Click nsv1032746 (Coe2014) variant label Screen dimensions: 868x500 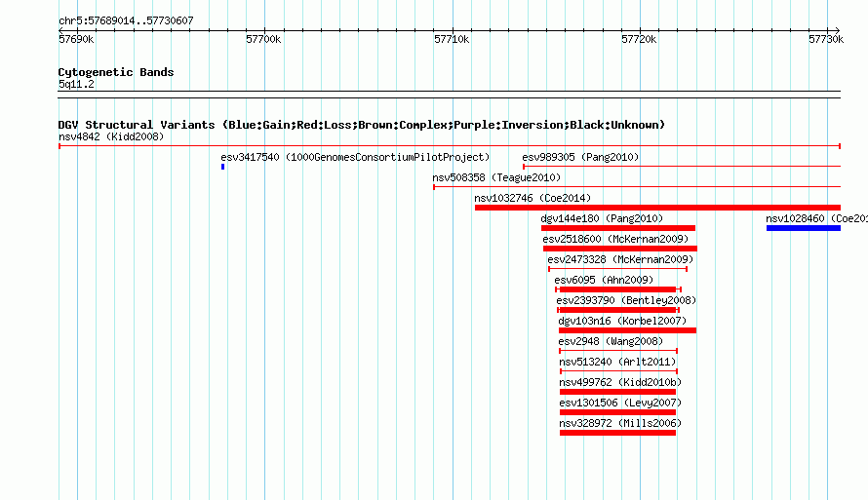point(533,198)
